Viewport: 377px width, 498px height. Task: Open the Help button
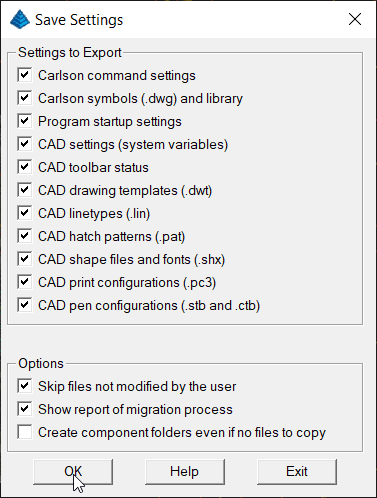tap(185, 472)
